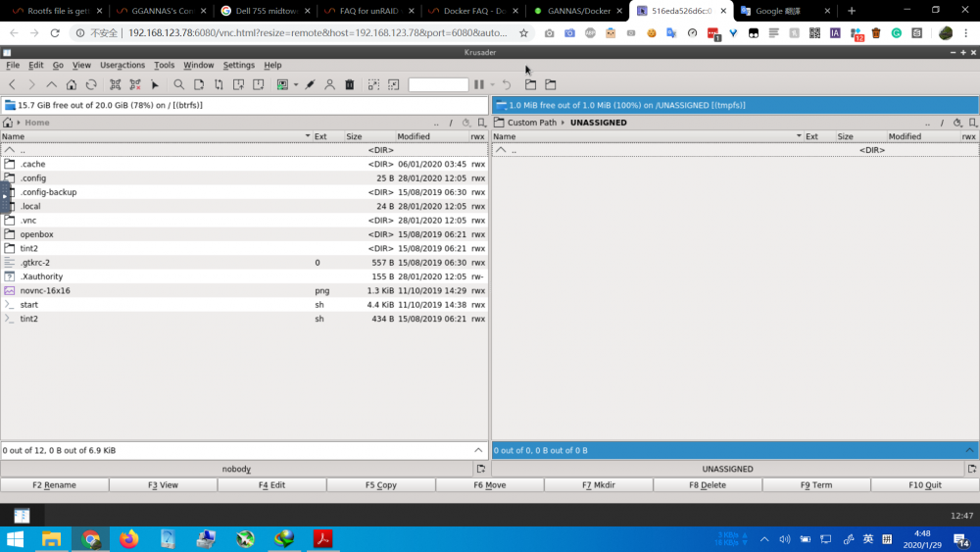Click the paintbrush/pen toolbar icon
This screenshot has width=980, height=552.
[x=310, y=84]
